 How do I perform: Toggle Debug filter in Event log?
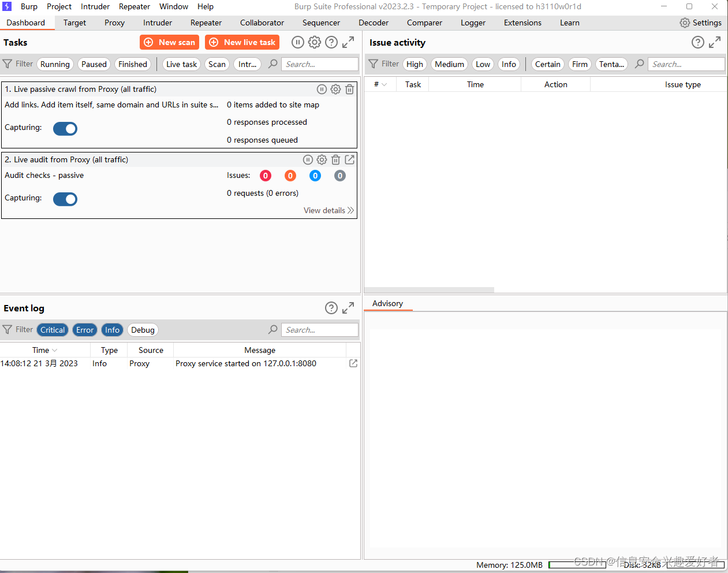tap(143, 330)
